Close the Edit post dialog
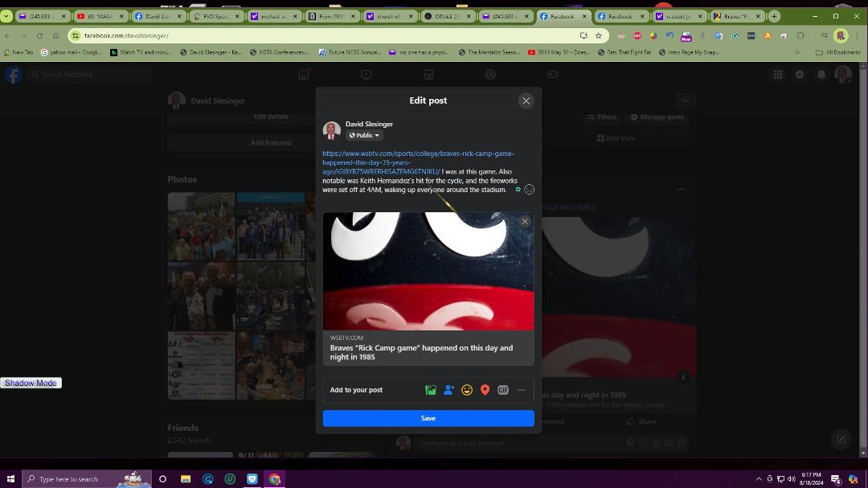 point(526,100)
